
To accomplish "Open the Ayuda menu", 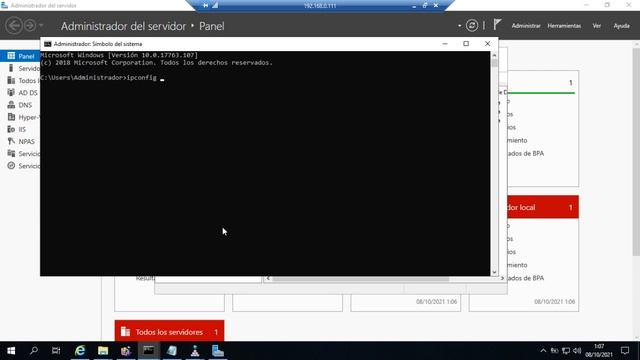I will click(621, 26).
